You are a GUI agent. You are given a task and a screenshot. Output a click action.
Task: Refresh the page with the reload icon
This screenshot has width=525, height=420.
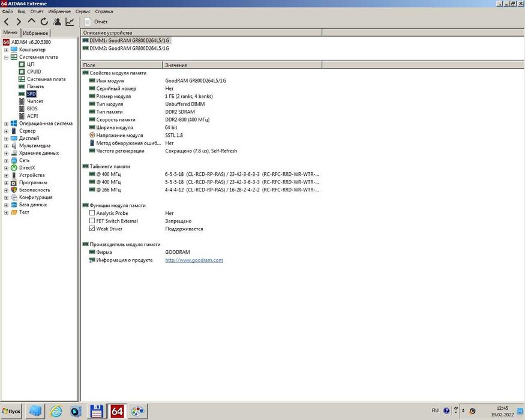[x=44, y=22]
